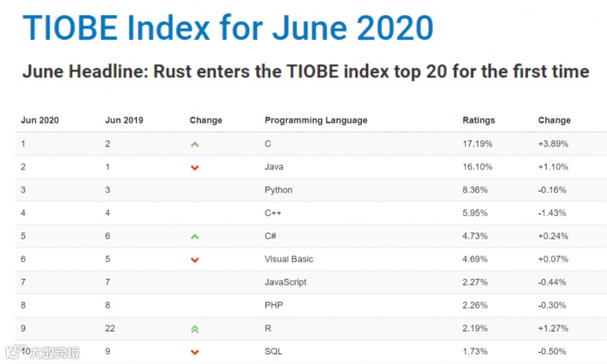Select the language name R

pyautogui.click(x=268, y=328)
